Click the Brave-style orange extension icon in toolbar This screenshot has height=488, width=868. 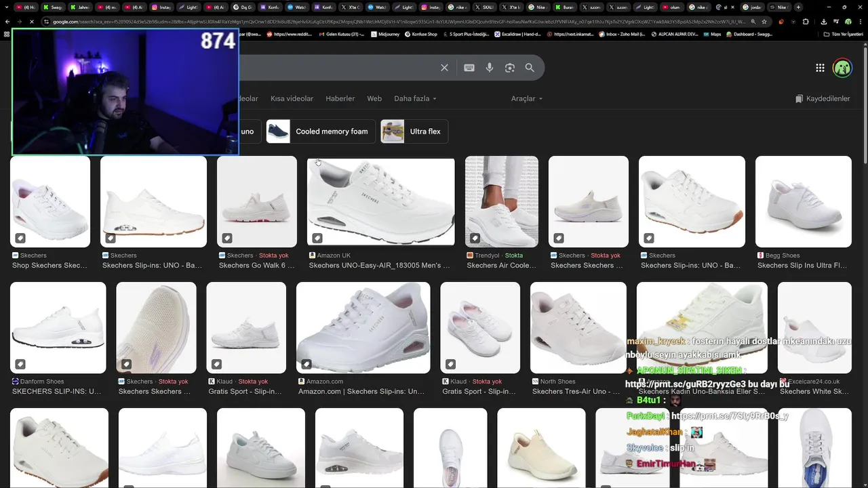pyautogui.click(x=781, y=22)
